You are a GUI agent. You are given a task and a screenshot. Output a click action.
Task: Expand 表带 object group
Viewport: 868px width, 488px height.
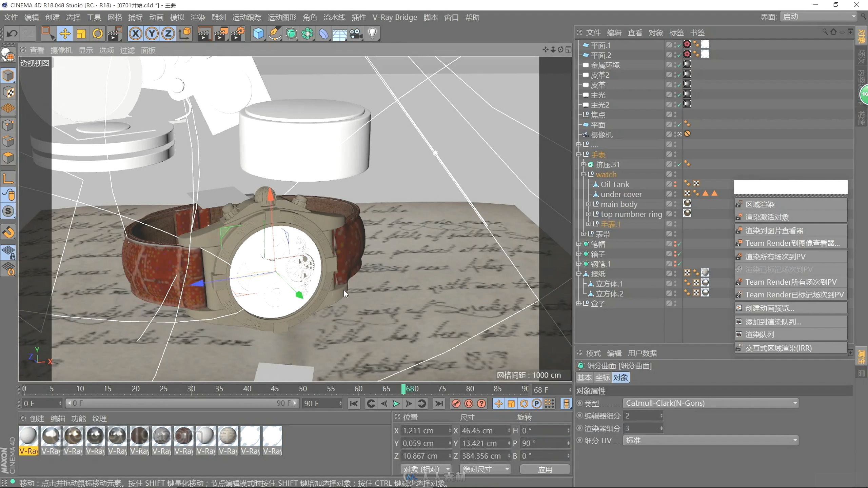pyautogui.click(x=584, y=234)
